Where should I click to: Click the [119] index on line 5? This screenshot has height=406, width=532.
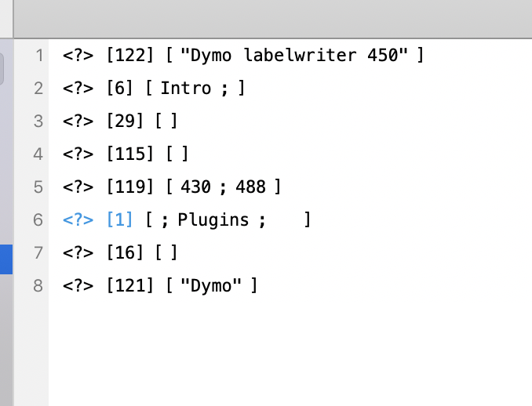[130, 187]
